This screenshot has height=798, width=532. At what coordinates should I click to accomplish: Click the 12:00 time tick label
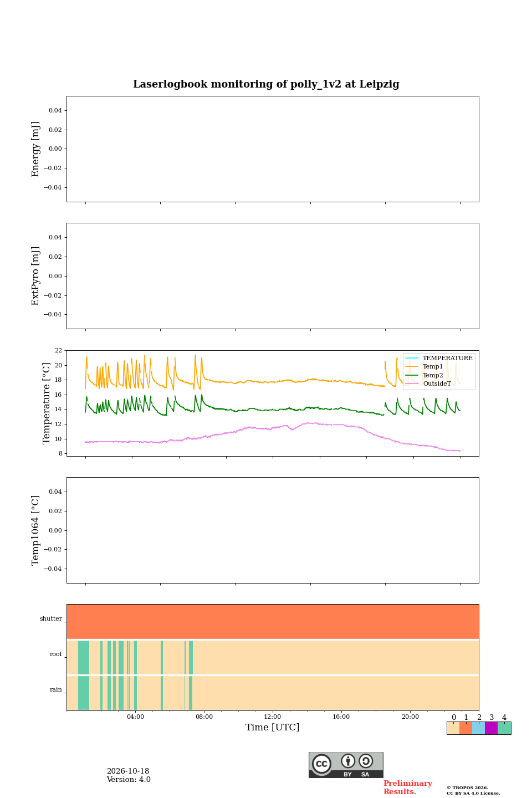pyautogui.click(x=273, y=717)
